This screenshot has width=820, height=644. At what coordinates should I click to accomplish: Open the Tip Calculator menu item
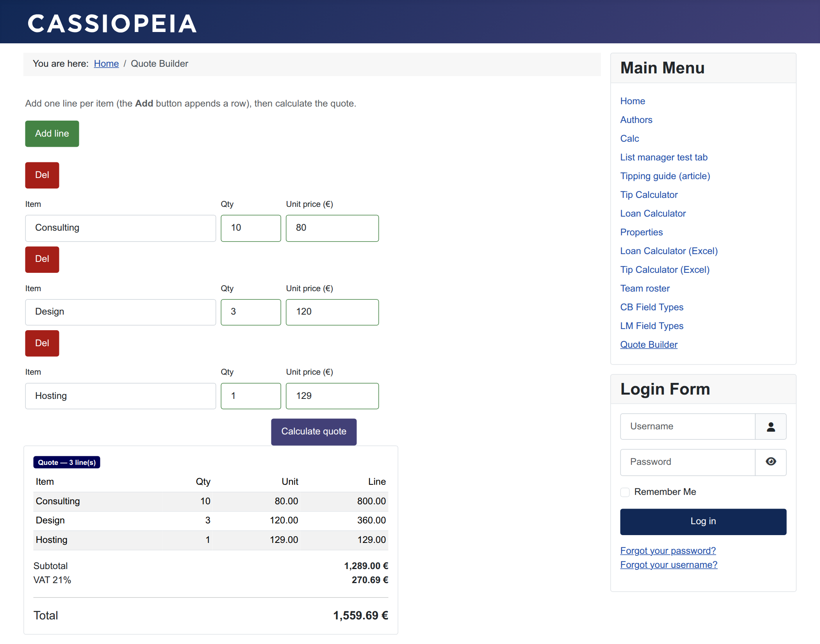[649, 195]
